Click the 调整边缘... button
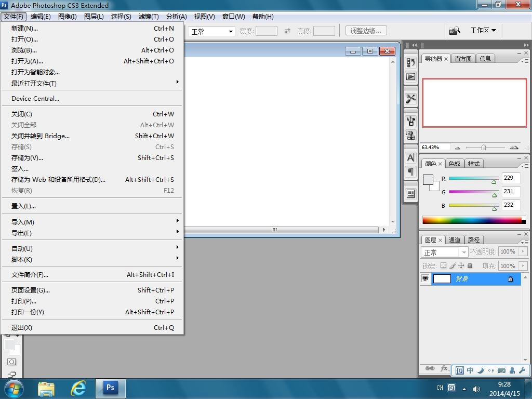This screenshot has height=399, width=532. tap(366, 31)
